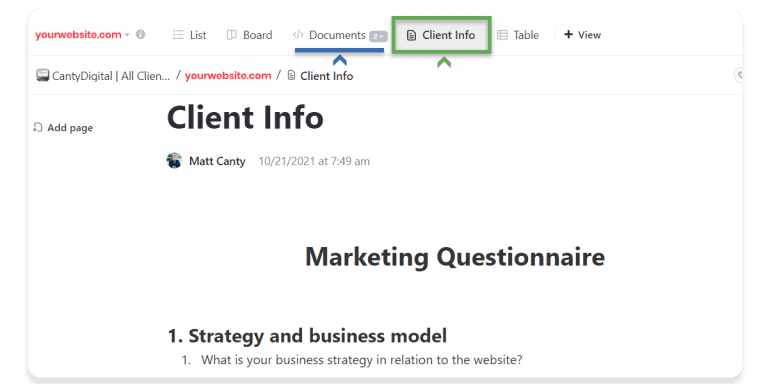768x384 pixels.
Task: Click Matt Canty's avatar picture
Action: [x=174, y=161]
